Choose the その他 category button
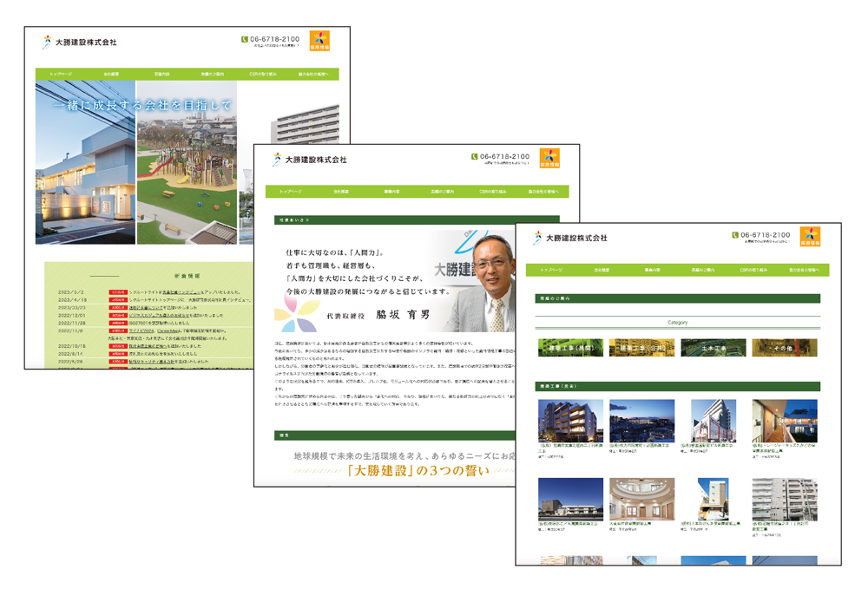Viewport: 868px width, 589px height. click(x=784, y=348)
